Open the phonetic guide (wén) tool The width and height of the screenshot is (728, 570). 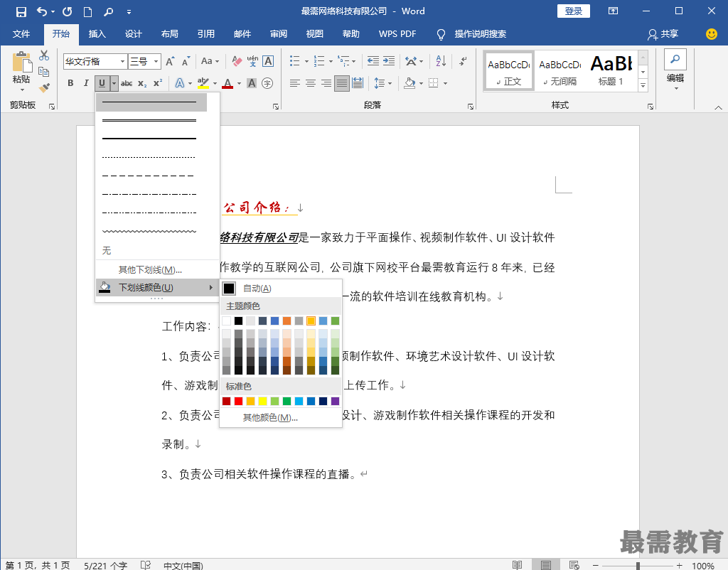click(252, 61)
